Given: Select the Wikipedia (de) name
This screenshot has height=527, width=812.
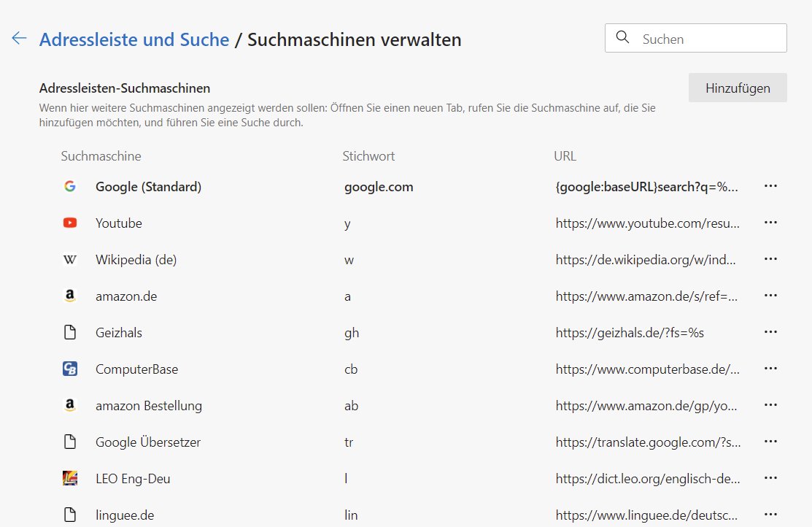Looking at the screenshot, I should [136, 260].
